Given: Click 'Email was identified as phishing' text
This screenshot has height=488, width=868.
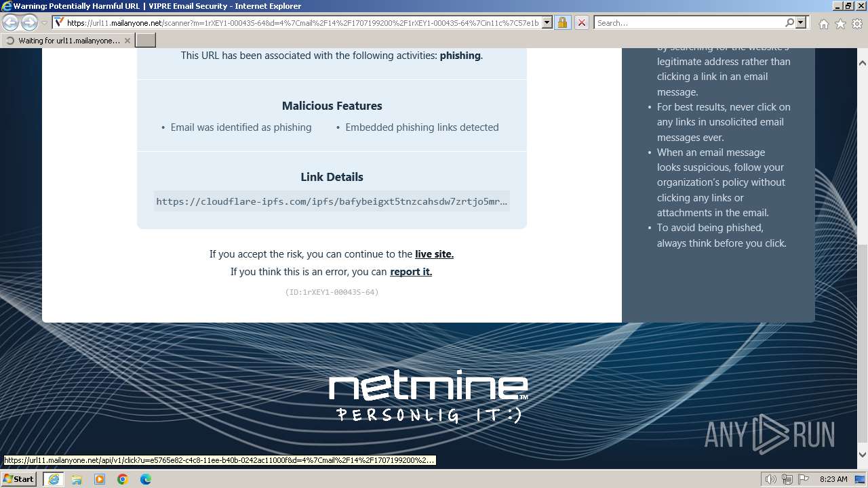Looking at the screenshot, I should coord(241,127).
